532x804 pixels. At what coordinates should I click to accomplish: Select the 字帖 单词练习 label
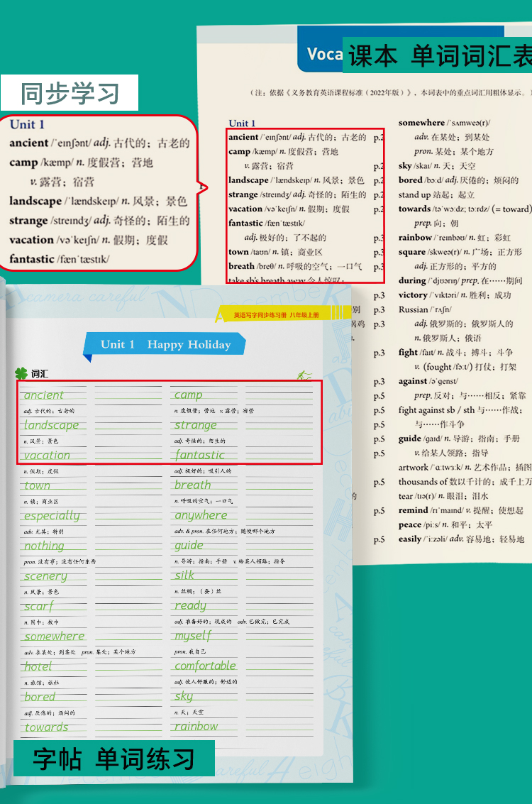pyautogui.click(x=113, y=759)
